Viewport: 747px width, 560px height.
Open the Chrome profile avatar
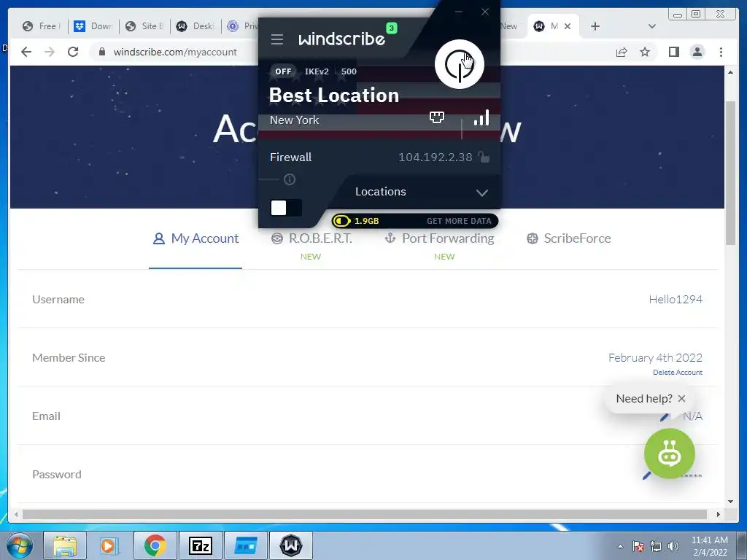coord(697,52)
